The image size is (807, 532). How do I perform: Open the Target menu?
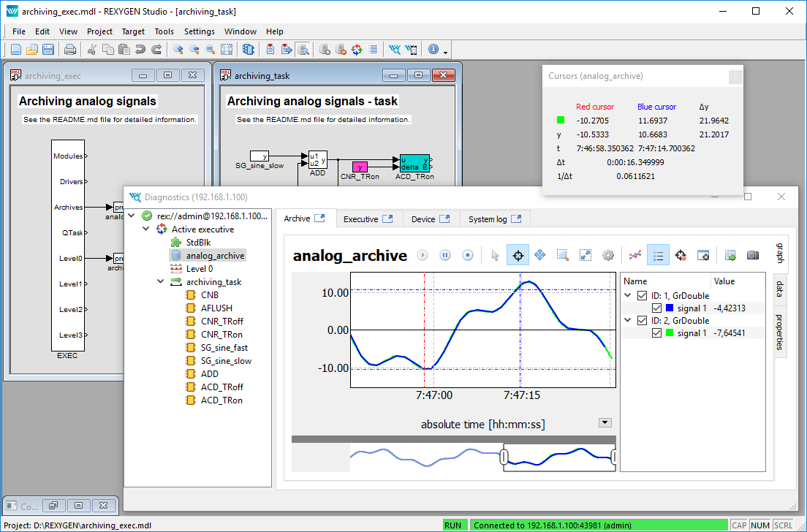pyautogui.click(x=133, y=31)
